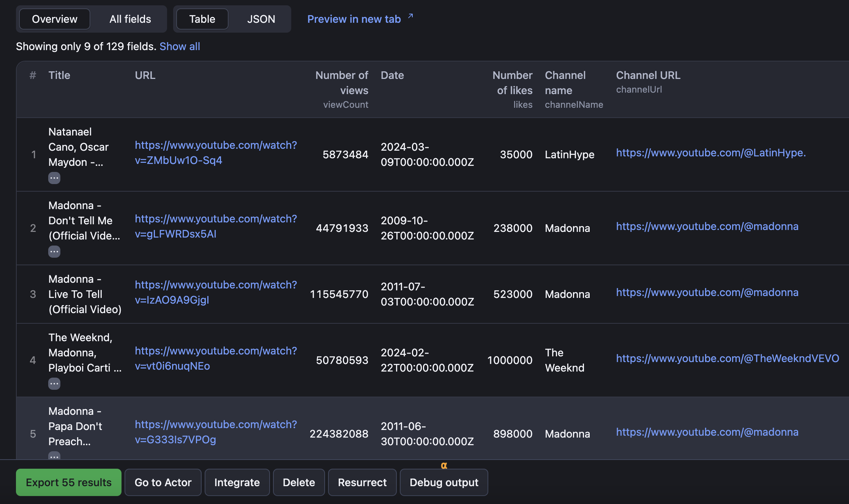Switch to the All fields view

pos(129,19)
